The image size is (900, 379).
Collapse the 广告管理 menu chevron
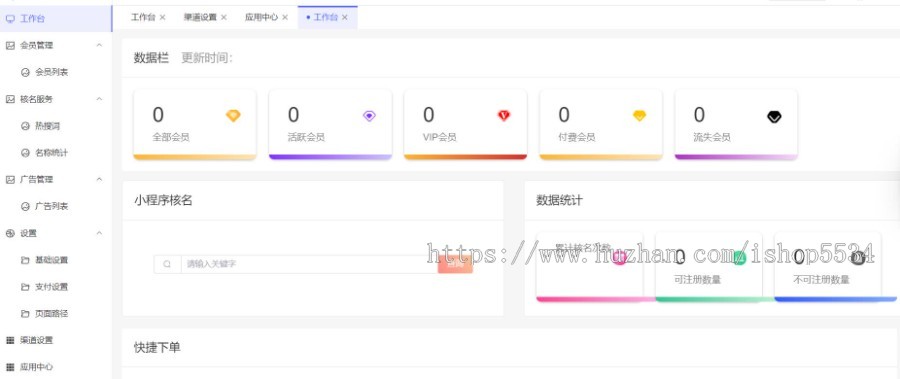click(x=99, y=179)
